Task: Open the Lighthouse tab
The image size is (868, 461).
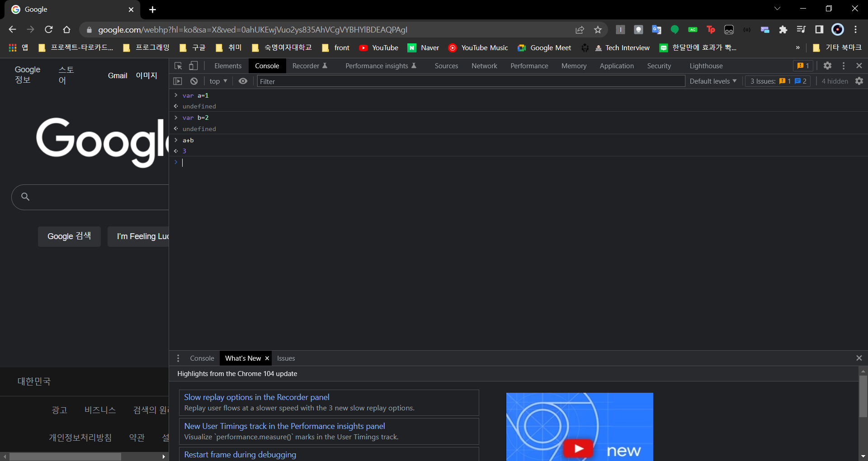Action: coord(706,66)
